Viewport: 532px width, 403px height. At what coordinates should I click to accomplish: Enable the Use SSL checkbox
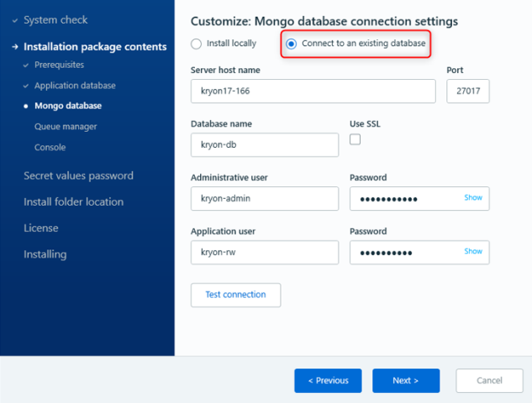(355, 139)
